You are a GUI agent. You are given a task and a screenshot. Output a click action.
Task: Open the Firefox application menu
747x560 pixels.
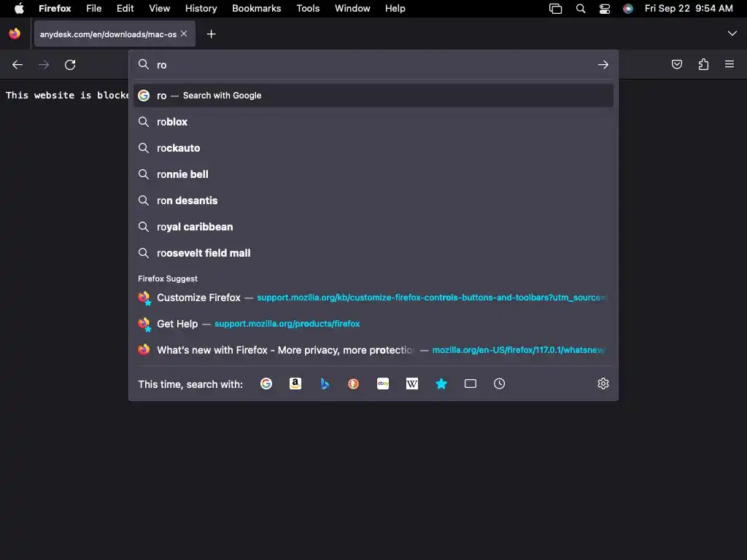pos(55,9)
